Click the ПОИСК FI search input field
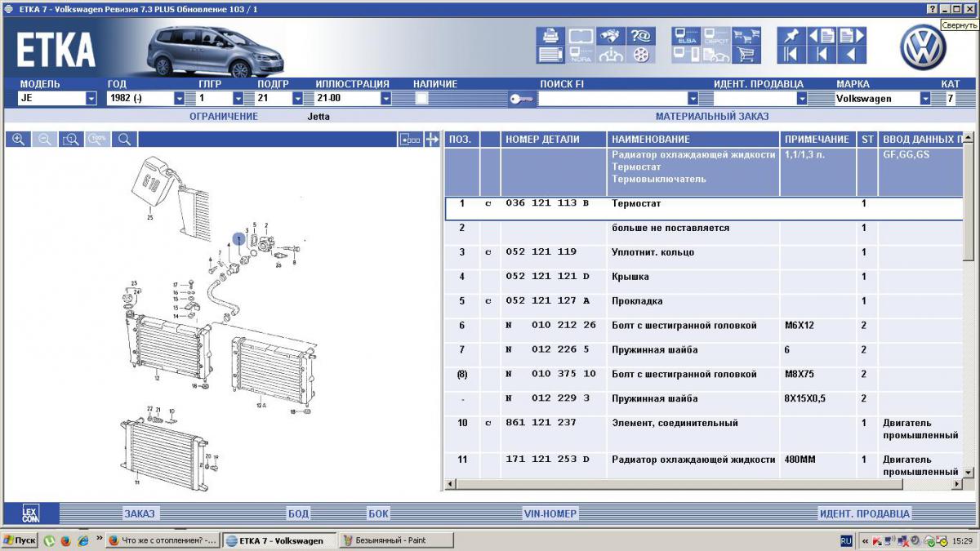This screenshot has width=980, height=551. pyautogui.click(x=612, y=99)
